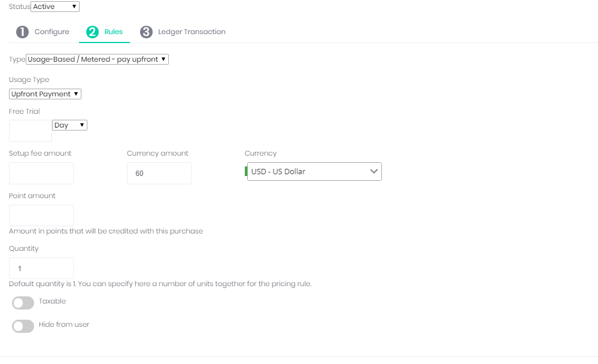Select the Rules tab label

coord(113,32)
